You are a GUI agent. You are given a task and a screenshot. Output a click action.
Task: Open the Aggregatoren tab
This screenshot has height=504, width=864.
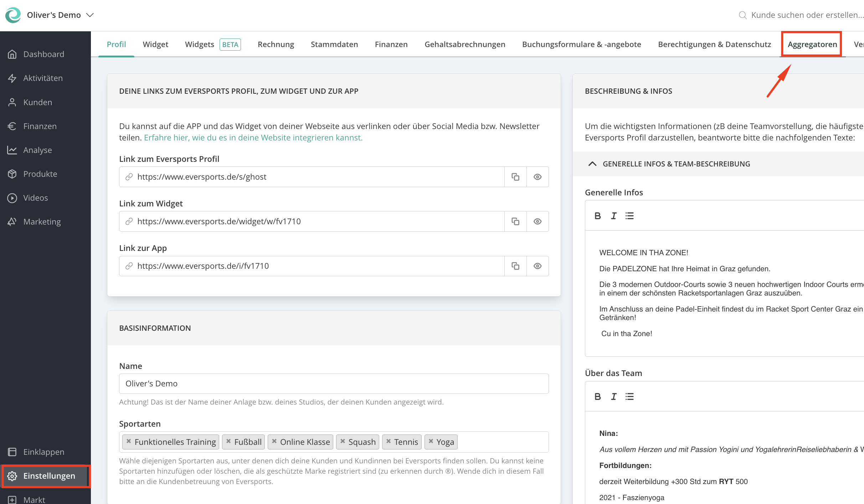tap(812, 44)
